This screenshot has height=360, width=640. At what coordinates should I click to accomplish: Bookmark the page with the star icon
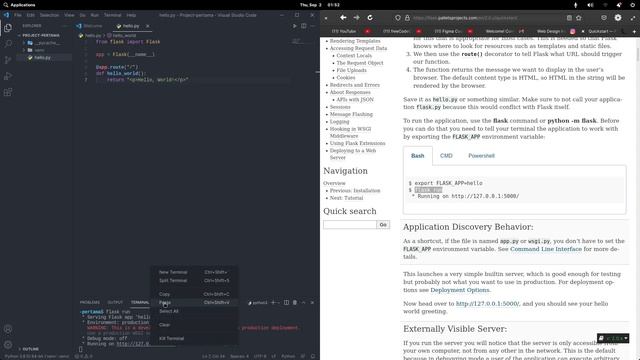pyautogui.click(x=579, y=18)
